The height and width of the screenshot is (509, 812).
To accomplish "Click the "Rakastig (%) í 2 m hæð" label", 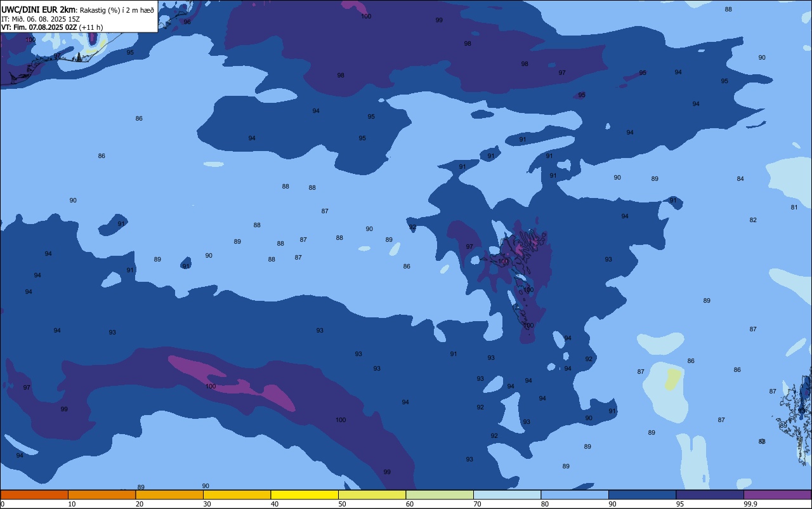I will tap(117, 10).
